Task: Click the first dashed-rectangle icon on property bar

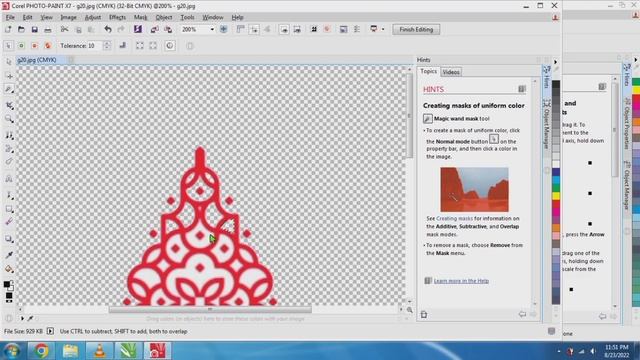Action: pyautogui.click(x=140, y=46)
